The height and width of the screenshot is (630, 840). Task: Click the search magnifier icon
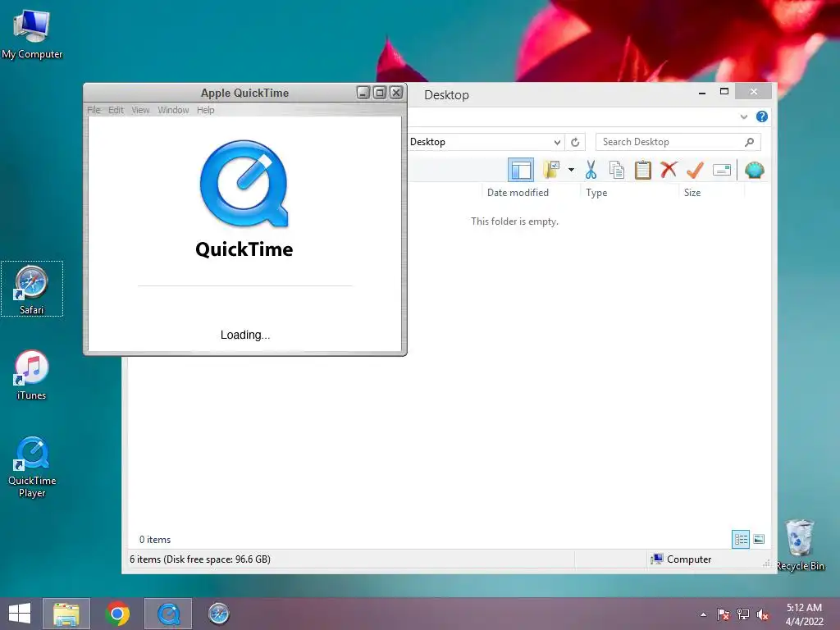pyautogui.click(x=749, y=142)
